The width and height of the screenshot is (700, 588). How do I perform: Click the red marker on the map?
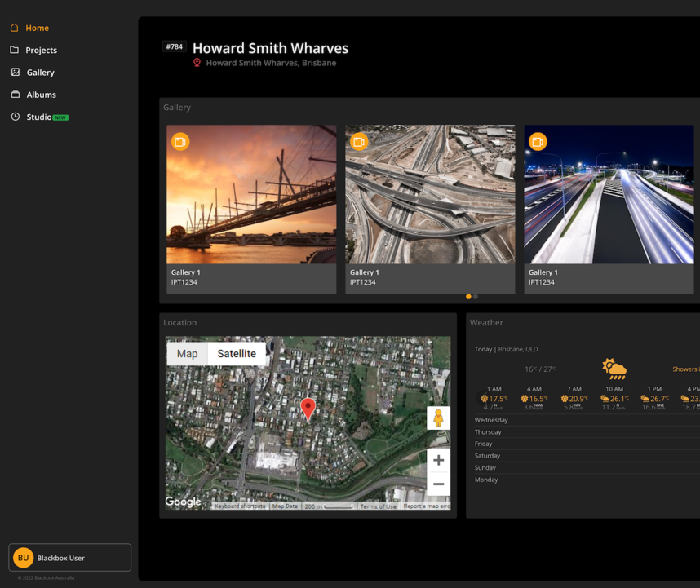coord(308,409)
